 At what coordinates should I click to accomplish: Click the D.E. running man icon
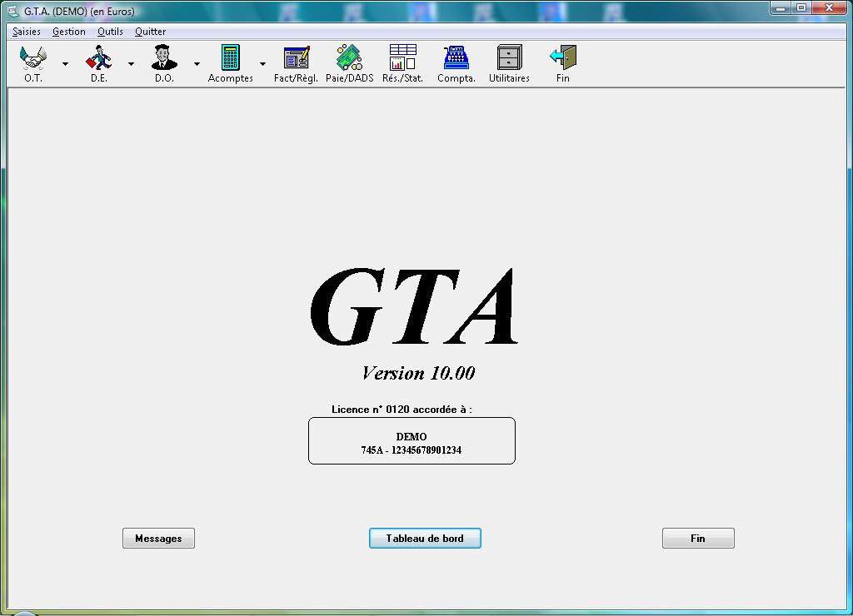pyautogui.click(x=98, y=57)
